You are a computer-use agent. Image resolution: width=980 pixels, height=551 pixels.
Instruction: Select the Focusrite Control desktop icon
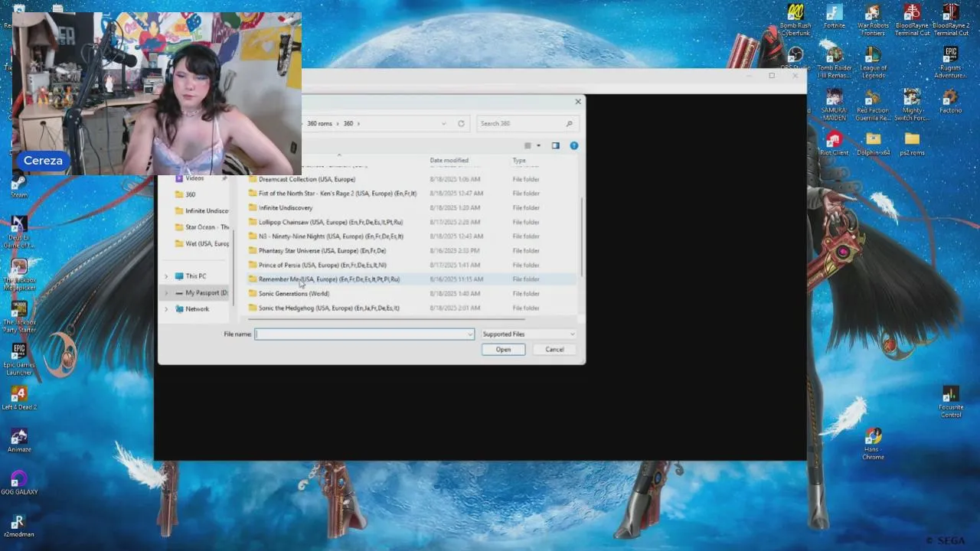951,401
